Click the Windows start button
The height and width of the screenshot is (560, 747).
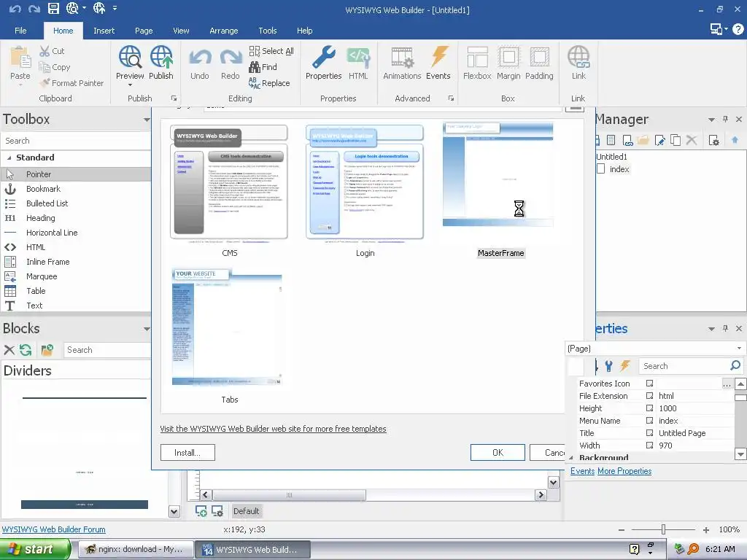pos(35,549)
